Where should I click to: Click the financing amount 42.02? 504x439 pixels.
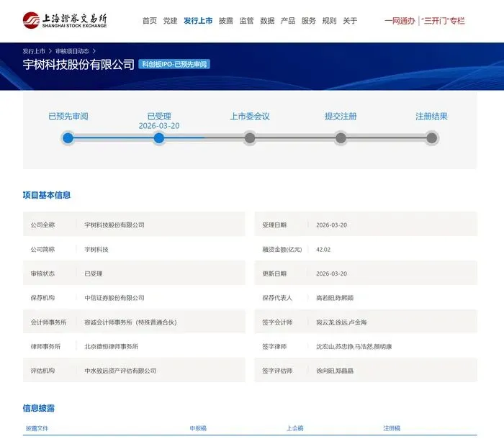point(323,250)
